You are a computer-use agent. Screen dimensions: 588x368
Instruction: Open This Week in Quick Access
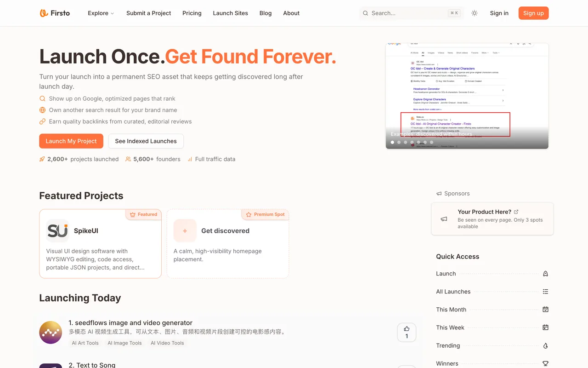point(450,328)
